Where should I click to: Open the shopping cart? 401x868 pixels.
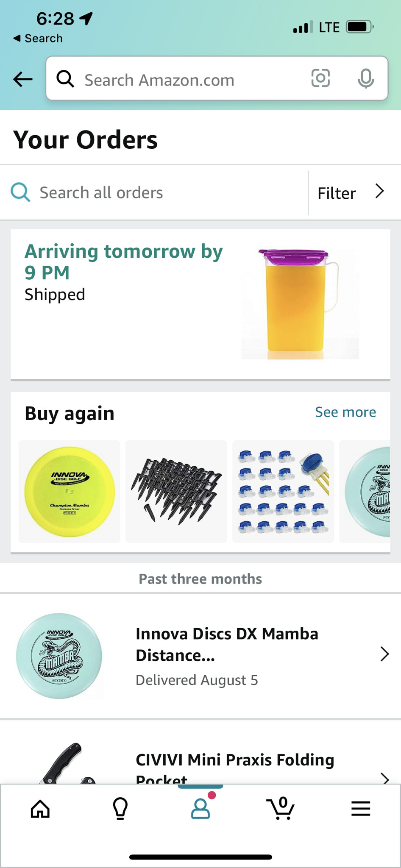click(x=280, y=809)
